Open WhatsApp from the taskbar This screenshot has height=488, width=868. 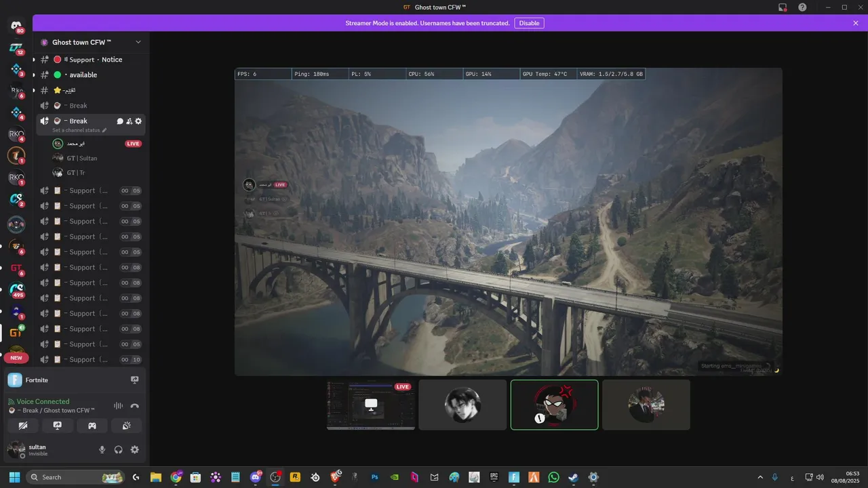pyautogui.click(x=554, y=477)
